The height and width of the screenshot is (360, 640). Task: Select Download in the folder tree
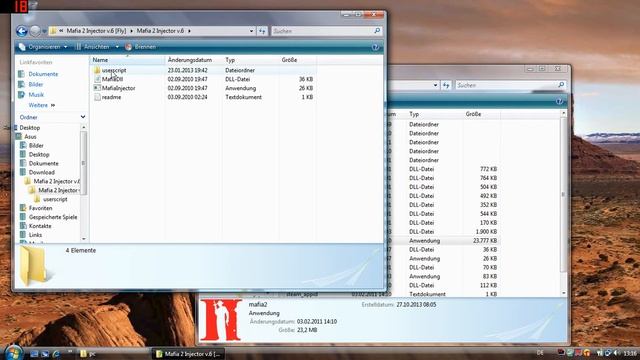(x=42, y=173)
